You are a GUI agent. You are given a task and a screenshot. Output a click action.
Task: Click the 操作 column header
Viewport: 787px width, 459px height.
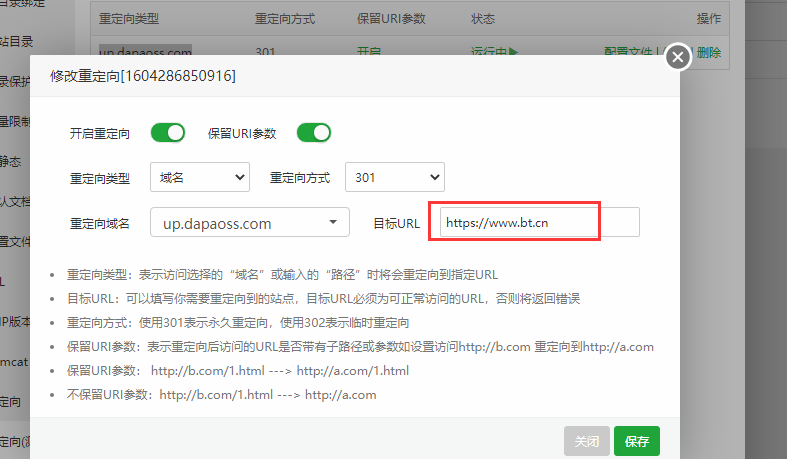tap(709, 19)
